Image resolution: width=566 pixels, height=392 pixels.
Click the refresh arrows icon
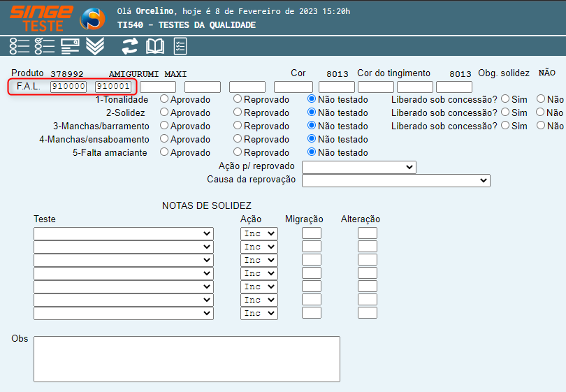point(130,47)
